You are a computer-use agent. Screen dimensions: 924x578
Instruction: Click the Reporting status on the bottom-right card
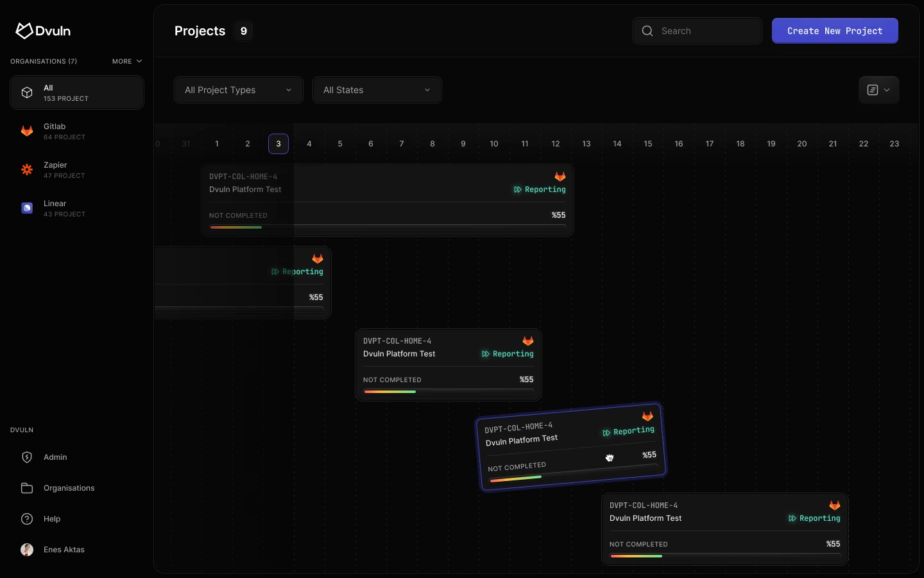pyautogui.click(x=814, y=518)
